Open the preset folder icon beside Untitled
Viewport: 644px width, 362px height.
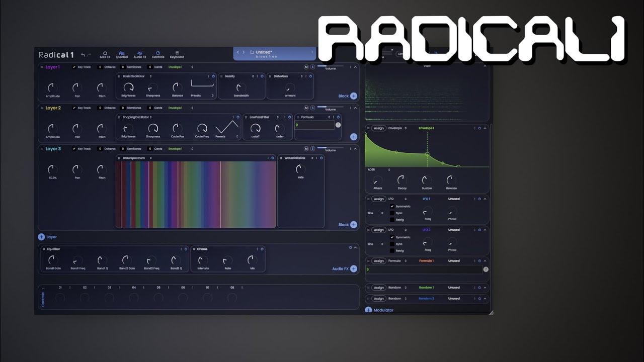click(x=252, y=52)
